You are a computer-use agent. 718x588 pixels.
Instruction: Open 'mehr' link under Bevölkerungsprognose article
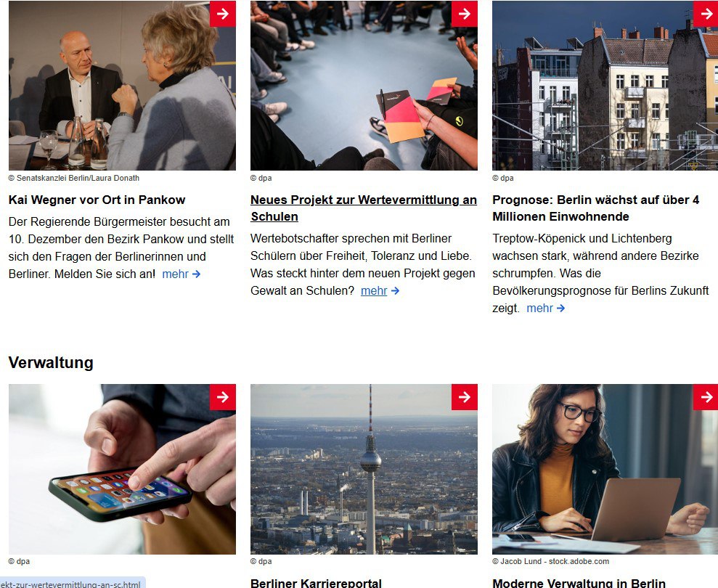546,309
